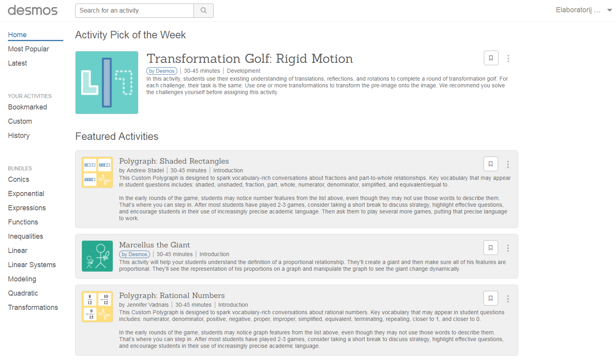This screenshot has width=616, height=364.
Task: Click the search magnifier button
Action: point(203,11)
